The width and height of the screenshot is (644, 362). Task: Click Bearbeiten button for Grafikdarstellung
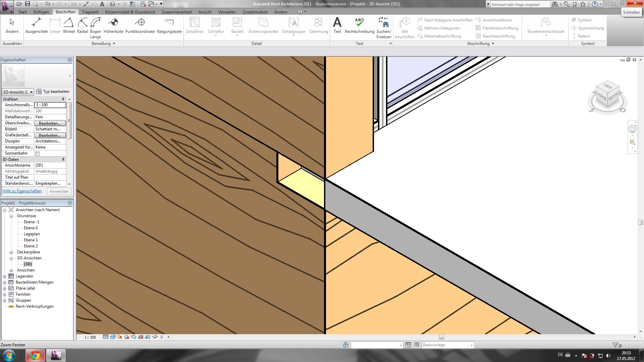coord(50,135)
